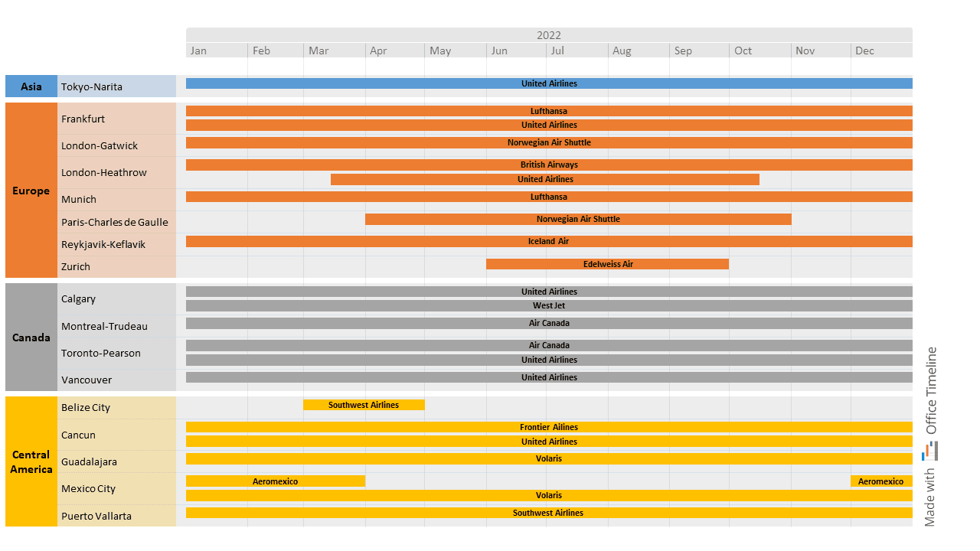Click the Central America group label
Viewport: 980px width, 551px height.
click(31, 461)
